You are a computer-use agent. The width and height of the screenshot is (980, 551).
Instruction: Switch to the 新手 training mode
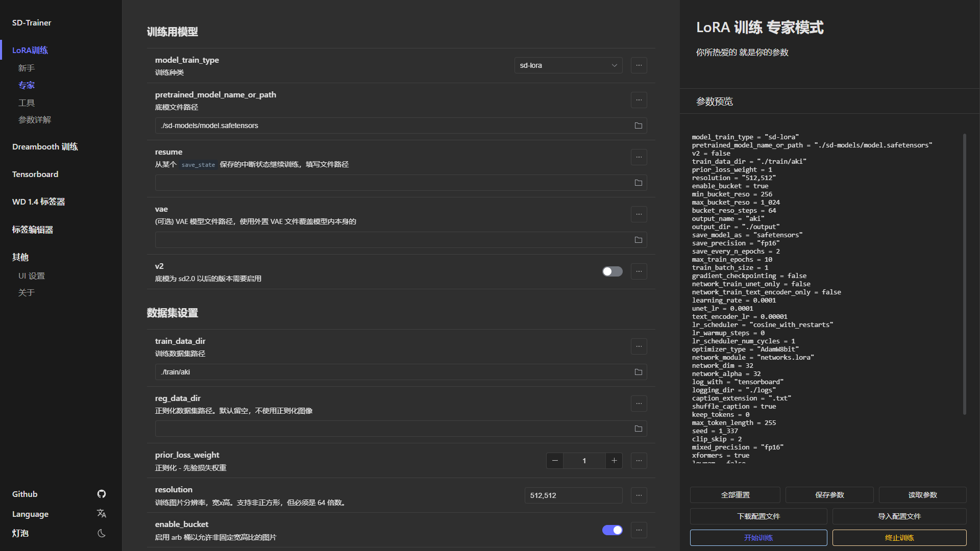coord(27,68)
